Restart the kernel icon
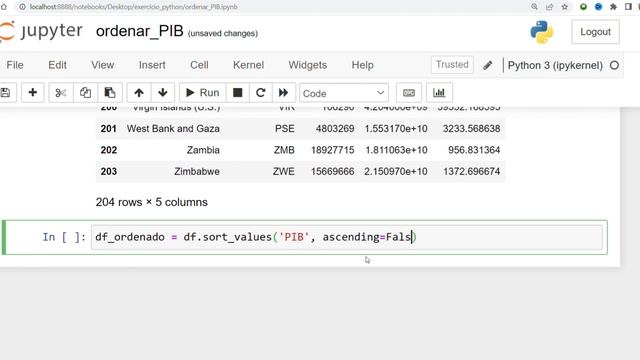 [x=260, y=93]
